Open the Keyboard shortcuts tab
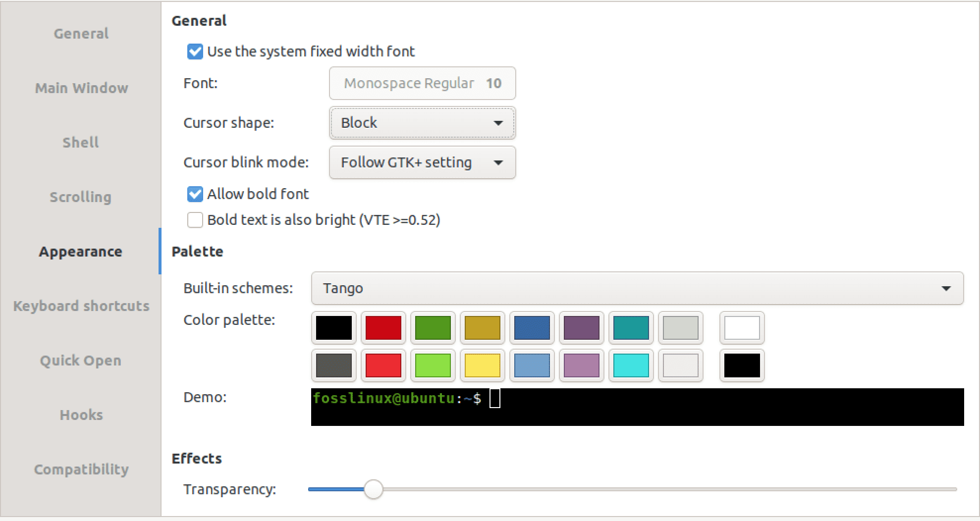 pyautogui.click(x=81, y=306)
